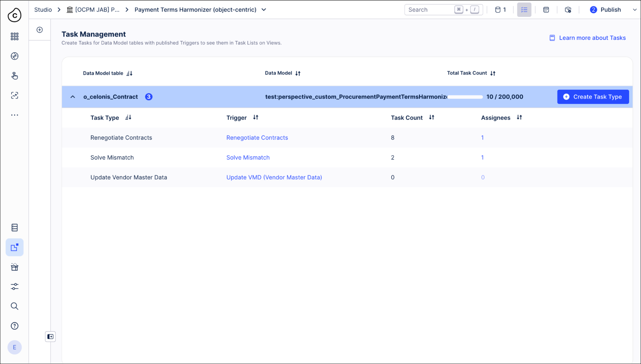The height and width of the screenshot is (364, 641).
Task: Open the user avatar E
Action: pos(14,347)
